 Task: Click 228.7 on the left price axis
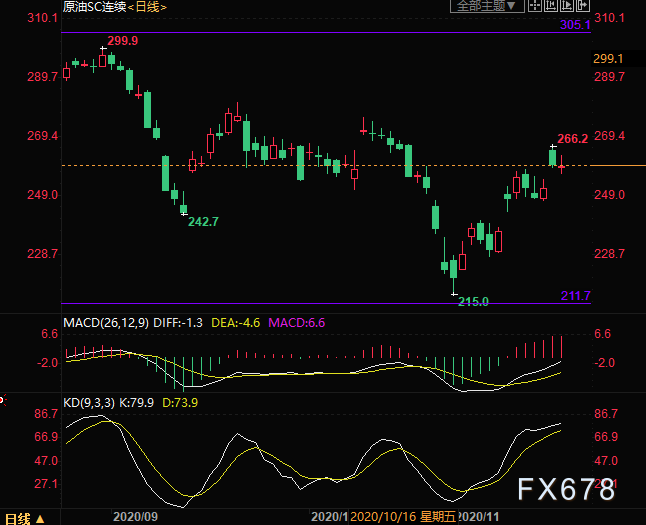coord(42,254)
